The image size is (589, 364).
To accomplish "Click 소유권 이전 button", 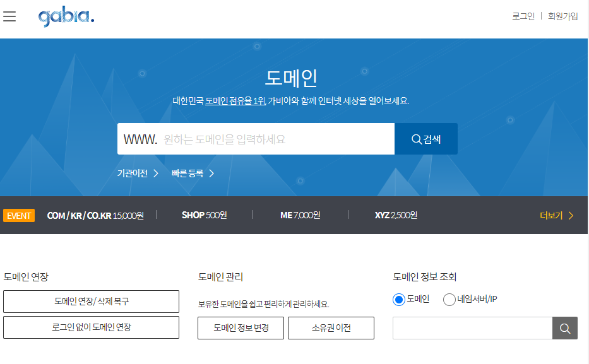I will 331,328.
